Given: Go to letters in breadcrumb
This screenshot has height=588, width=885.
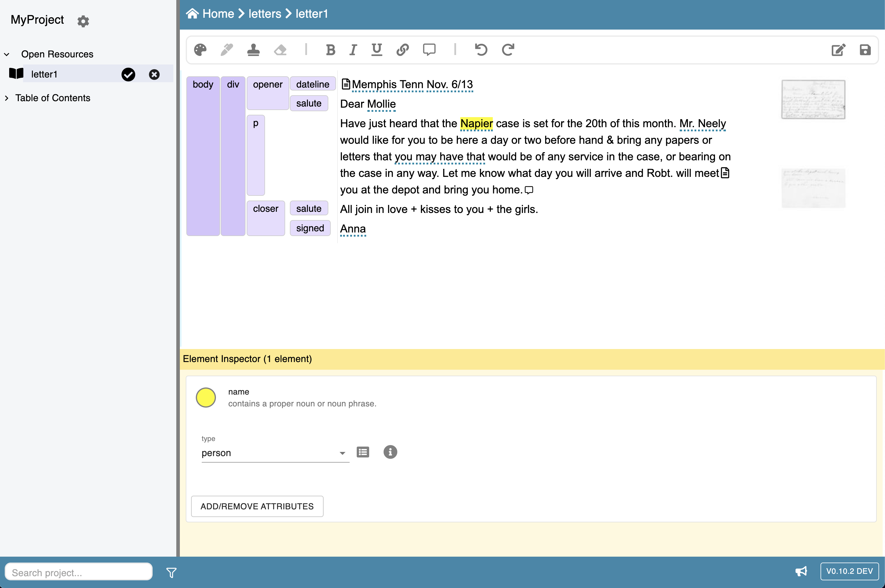Looking at the screenshot, I should (x=265, y=14).
